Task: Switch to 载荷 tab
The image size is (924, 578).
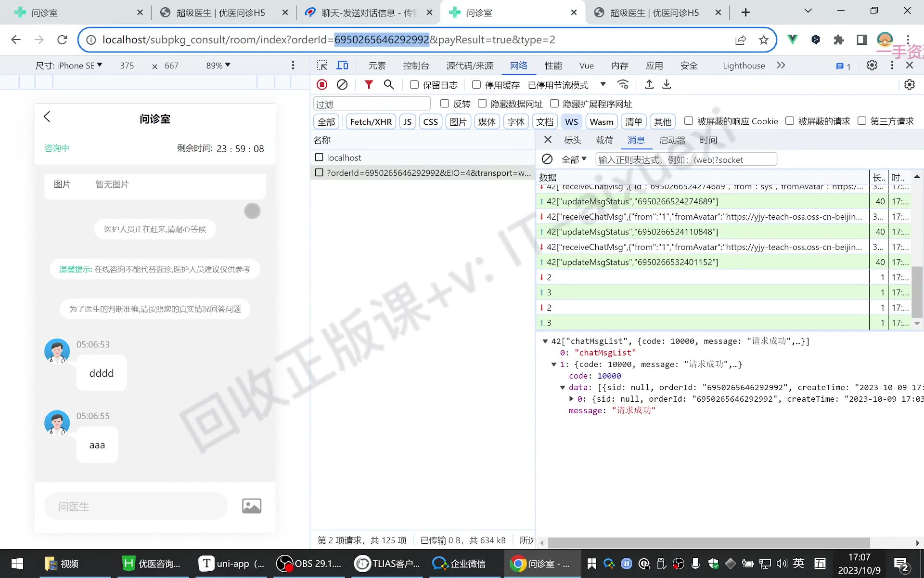Action: point(604,140)
